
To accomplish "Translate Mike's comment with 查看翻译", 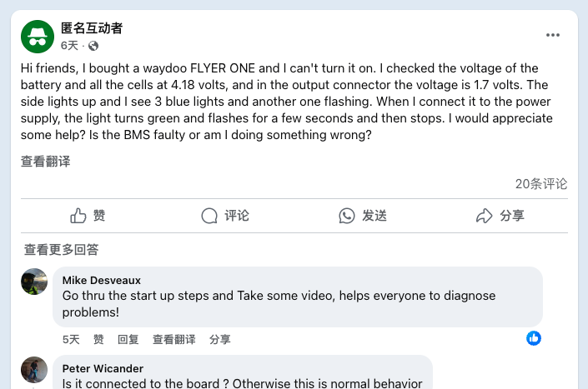I will click(173, 340).
